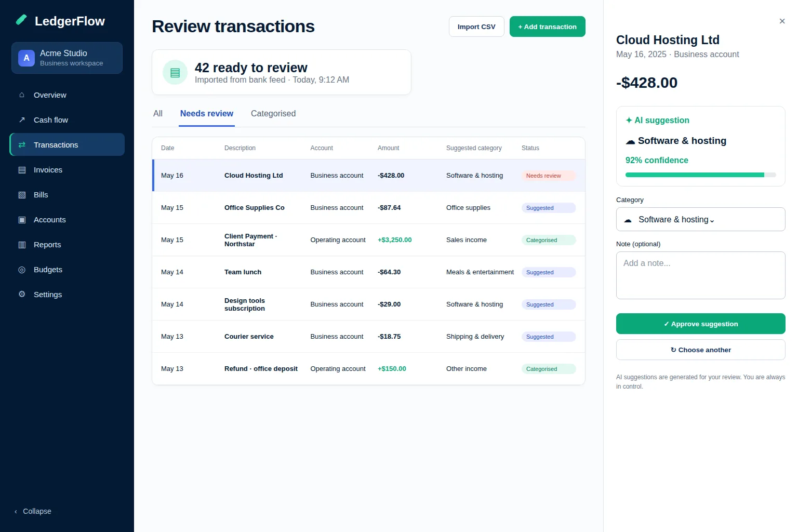798x532 pixels.
Task: Click the +$3,250.00 amount
Action: coord(395,240)
